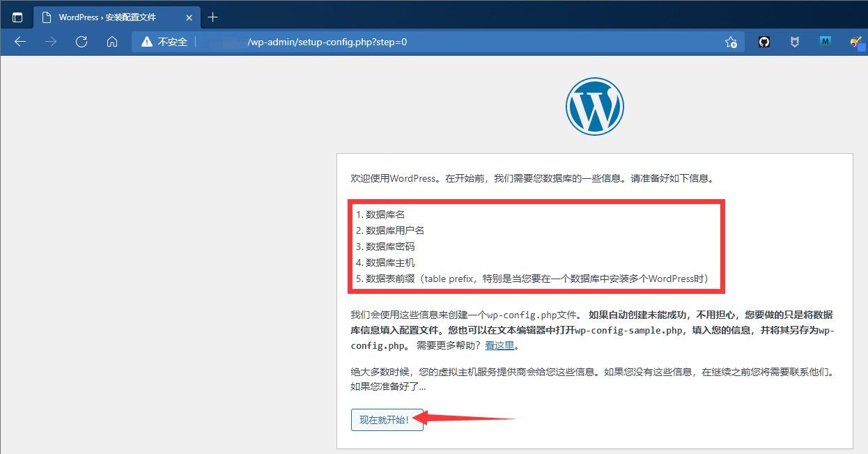The image size is (868, 454).
Task: Open the shield extension icon
Action: click(795, 42)
